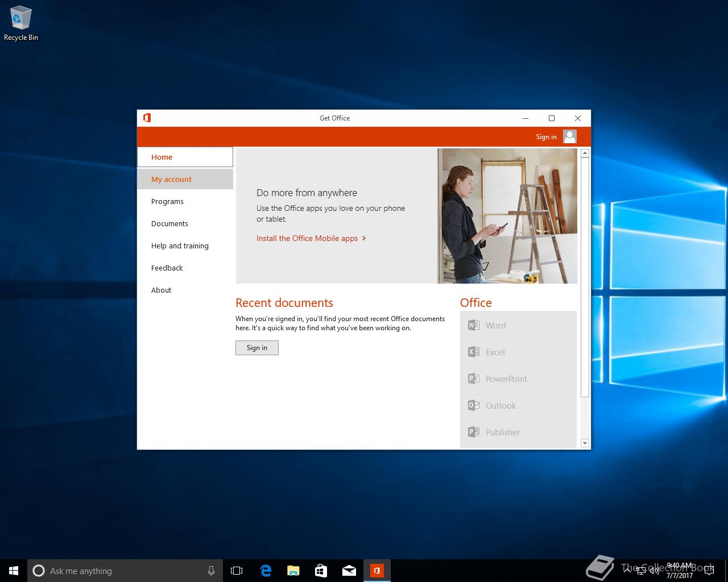Screen dimensions: 728x582
Task: Click the promotional photo of woman
Action: click(507, 216)
